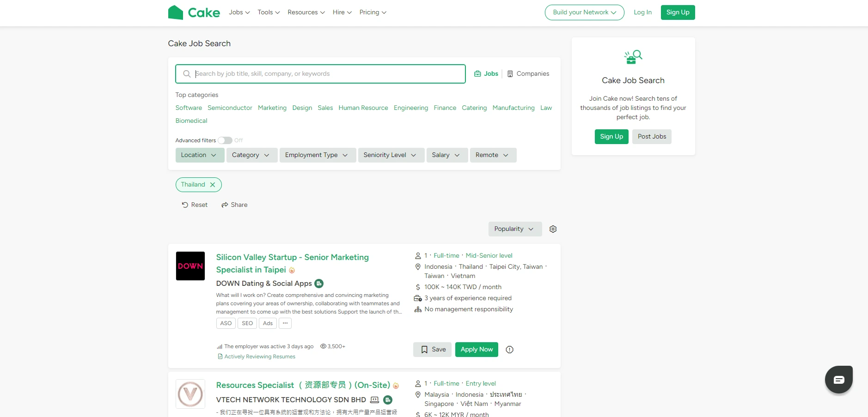The height and width of the screenshot is (417, 868).
Task: Open the Resources Specialist (On-Site) job
Action: (x=303, y=385)
